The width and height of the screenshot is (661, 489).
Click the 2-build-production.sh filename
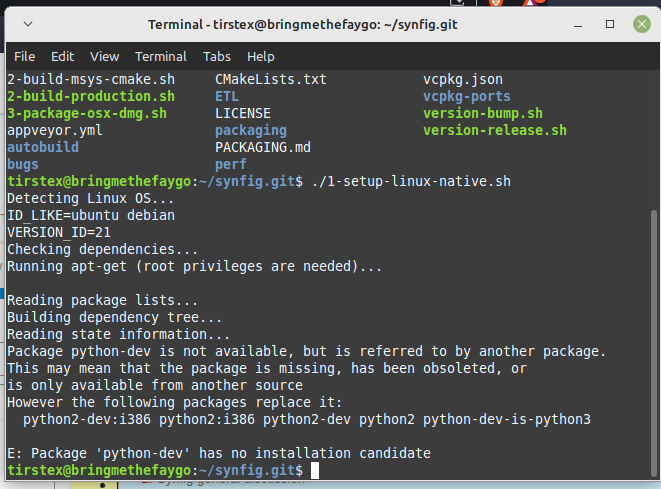90,96
